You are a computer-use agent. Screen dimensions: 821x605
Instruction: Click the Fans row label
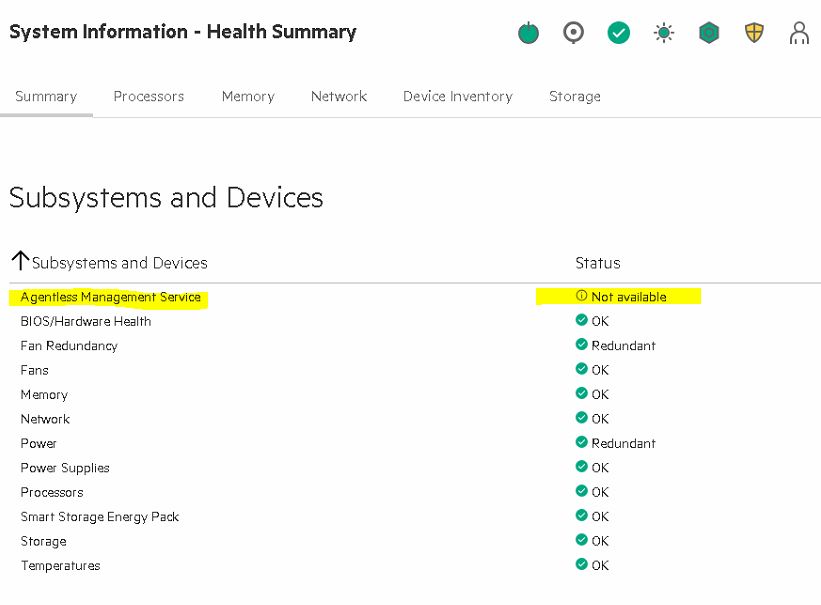click(x=35, y=370)
